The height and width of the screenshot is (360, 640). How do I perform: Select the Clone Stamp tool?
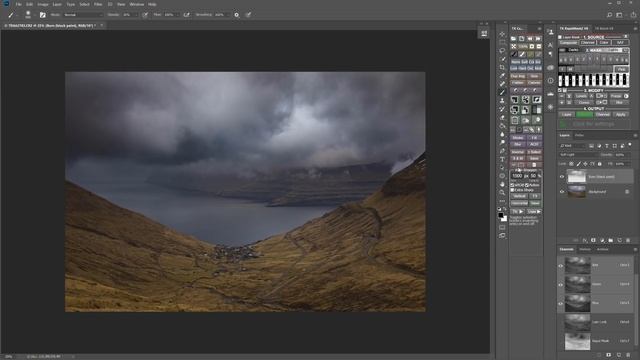coord(502,101)
